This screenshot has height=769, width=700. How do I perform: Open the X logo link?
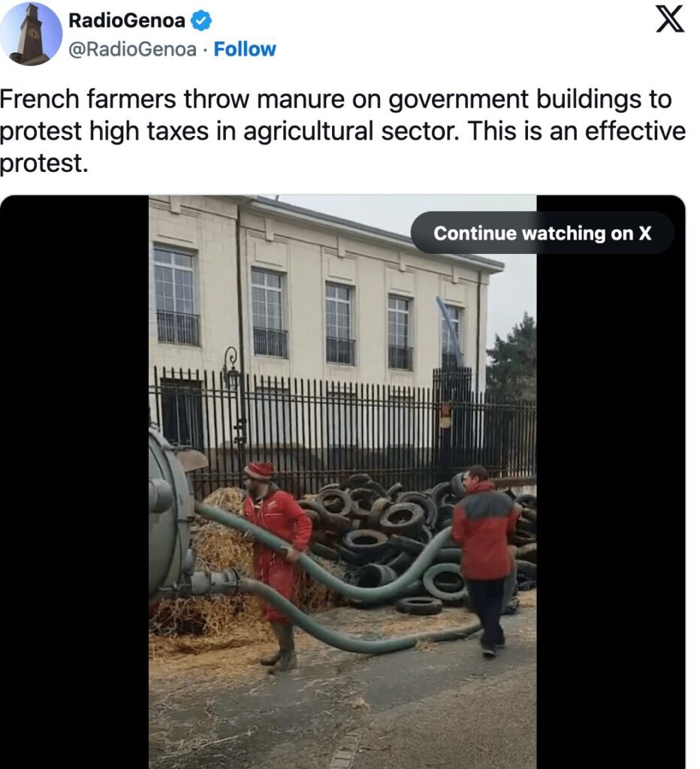click(670, 19)
